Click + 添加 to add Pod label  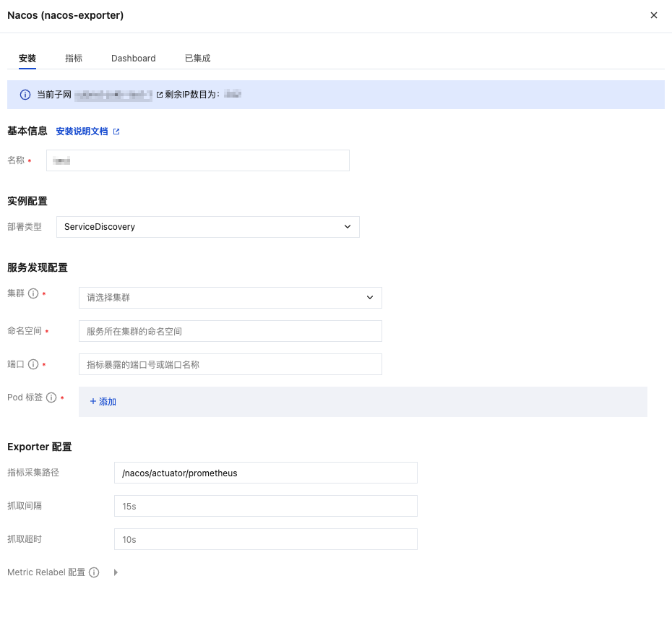tap(103, 402)
